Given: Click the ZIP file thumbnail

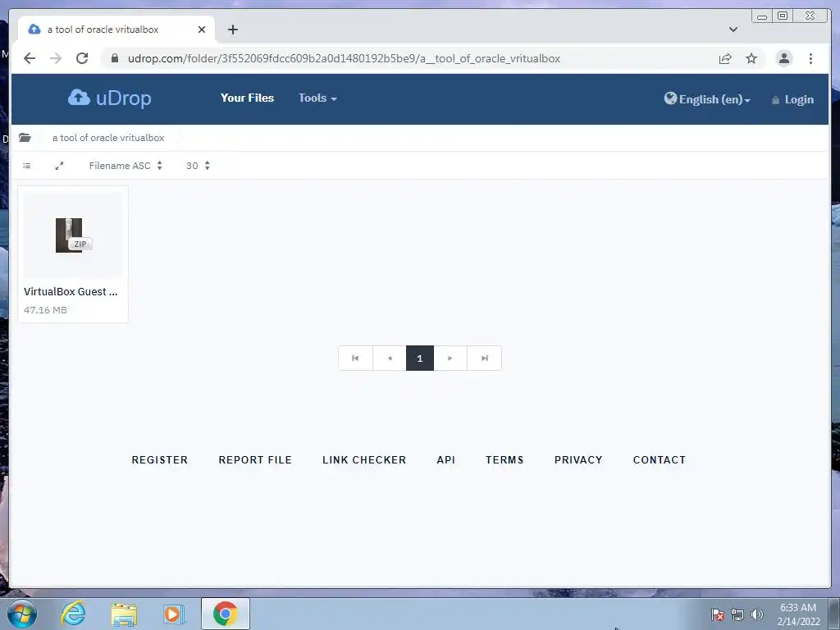Looking at the screenshot, I should click(x=73, y=235).
